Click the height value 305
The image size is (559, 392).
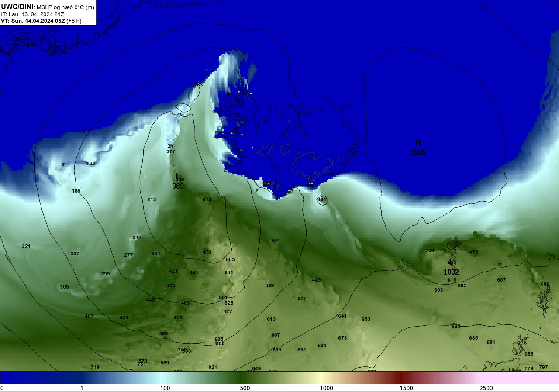pyautogui.click(x=64, y=287)
